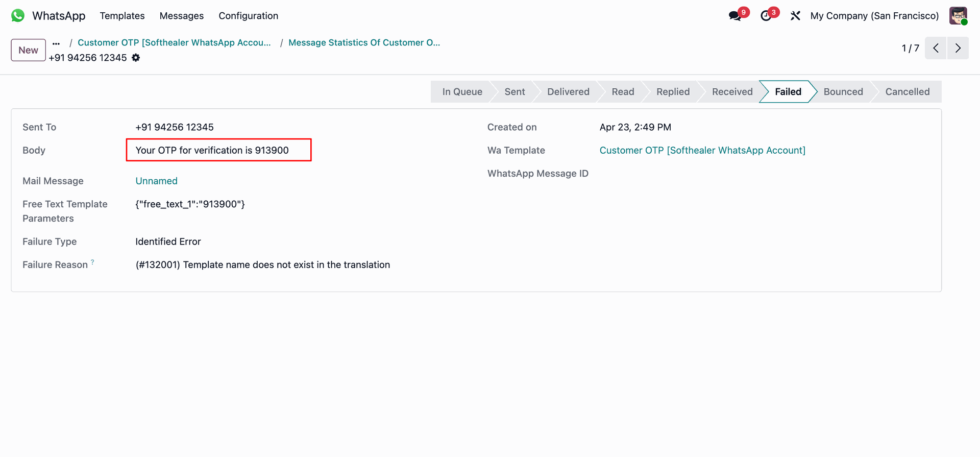Open Message Statistics breadcrumb link
This screenshot has width=980, height=457.
(364, 43)
